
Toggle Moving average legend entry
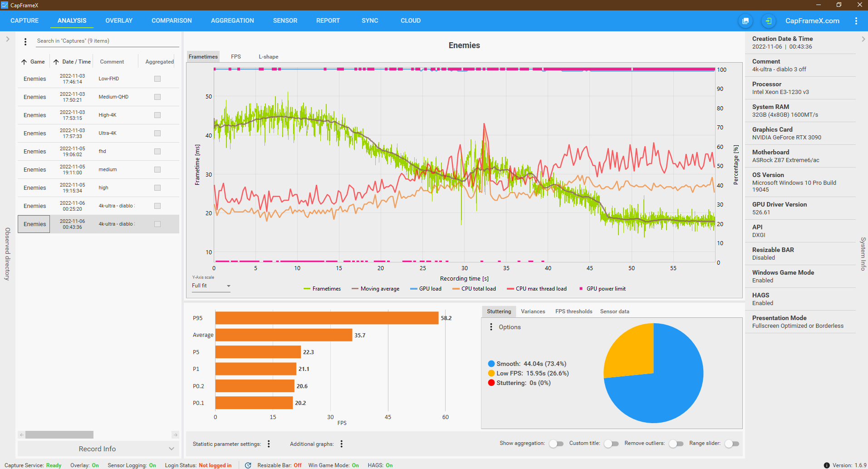[x=376, y=289]
